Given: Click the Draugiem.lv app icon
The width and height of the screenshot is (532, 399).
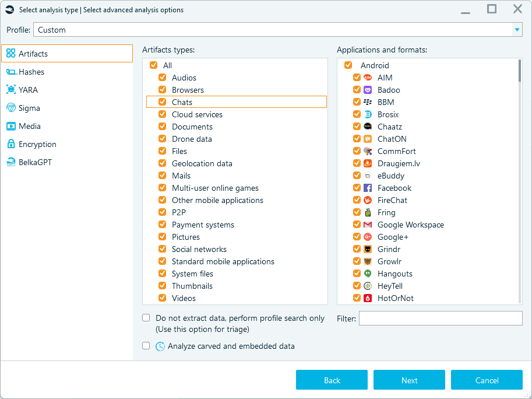Looking at the screenshot, I should [368, 163].
